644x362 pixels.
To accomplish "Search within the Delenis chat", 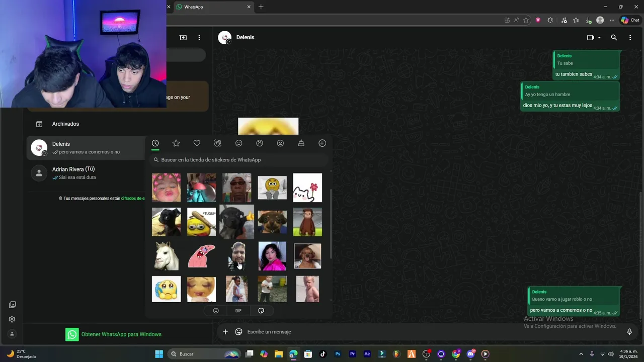I will [x=614, y=38].
